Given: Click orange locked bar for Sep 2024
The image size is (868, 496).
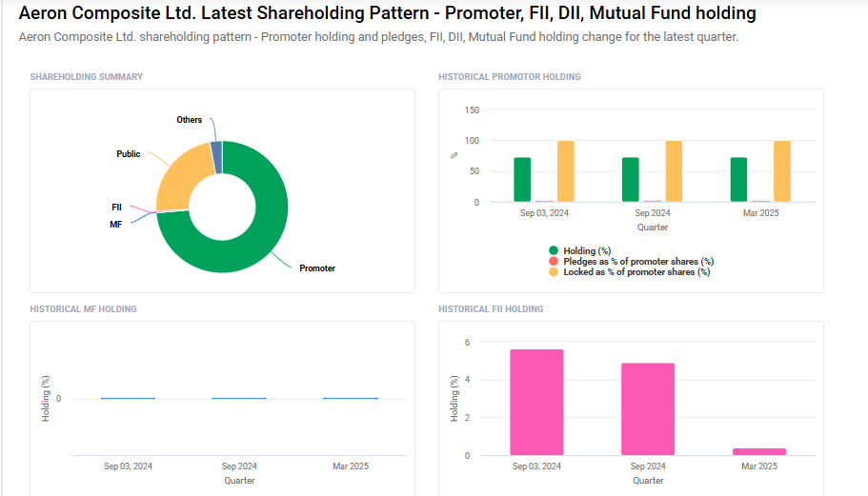Looking at the screenshot, I should [x=674, y=171].
